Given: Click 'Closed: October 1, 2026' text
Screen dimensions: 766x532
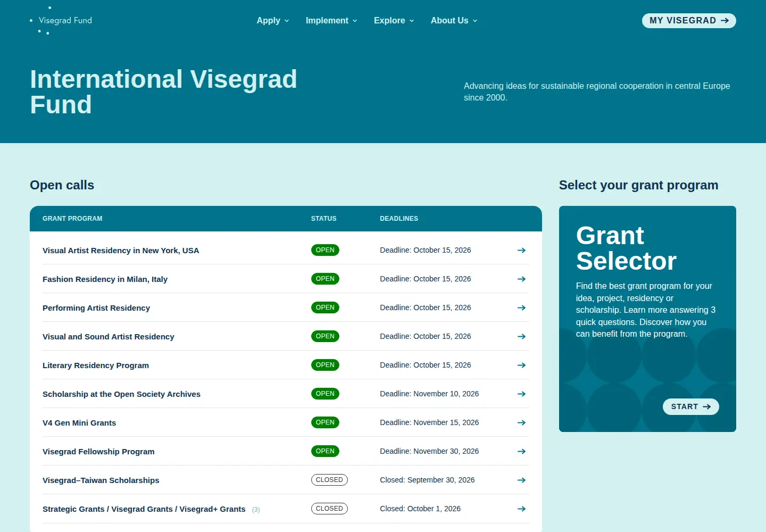Looking at the screenshot, I should (x=420, y=509).
